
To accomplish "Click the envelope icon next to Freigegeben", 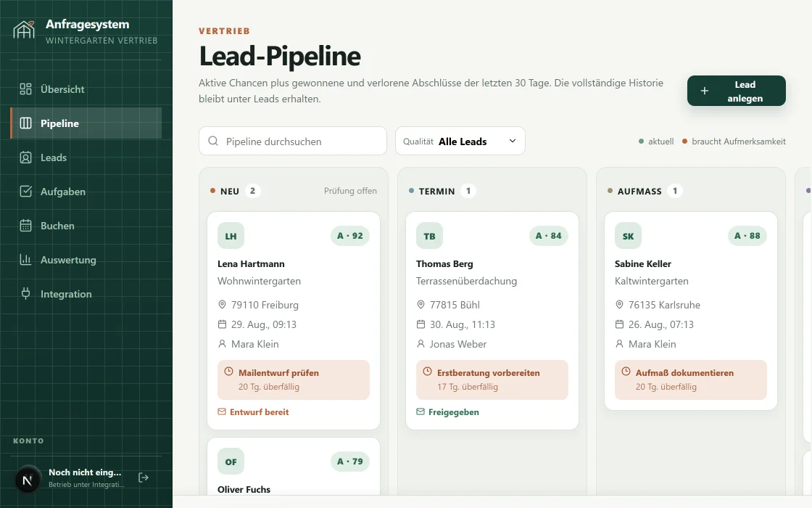I will pyautogui.click(x=420, y=411).
